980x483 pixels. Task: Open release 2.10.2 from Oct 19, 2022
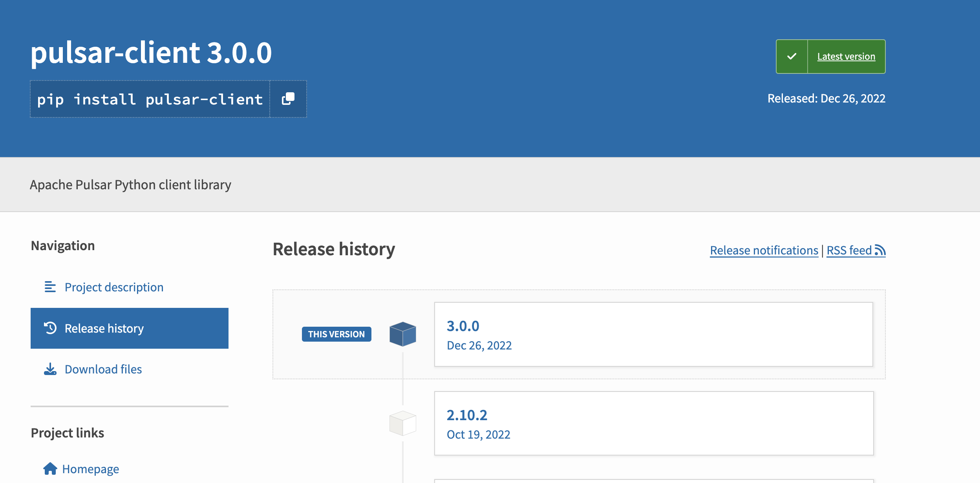(653, 423)
